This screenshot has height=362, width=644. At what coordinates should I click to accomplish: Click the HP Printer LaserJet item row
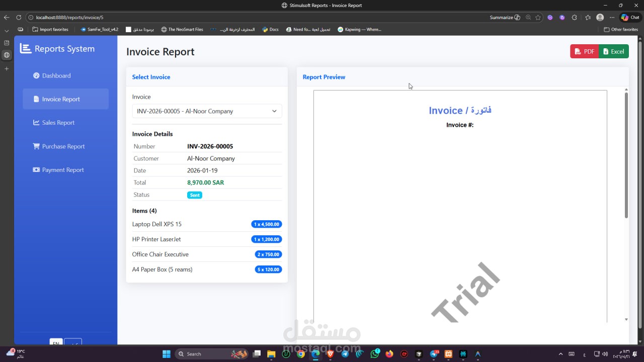pos(207,239)
